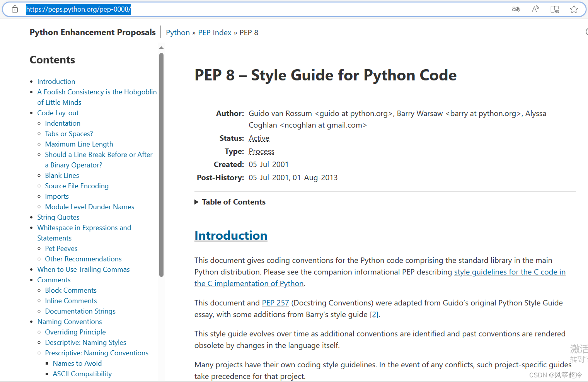The height and width of the screenshot is (382, 588).
Task: Expand the Table of Contents disclosure triangle
Action: [x=196, y=202]
